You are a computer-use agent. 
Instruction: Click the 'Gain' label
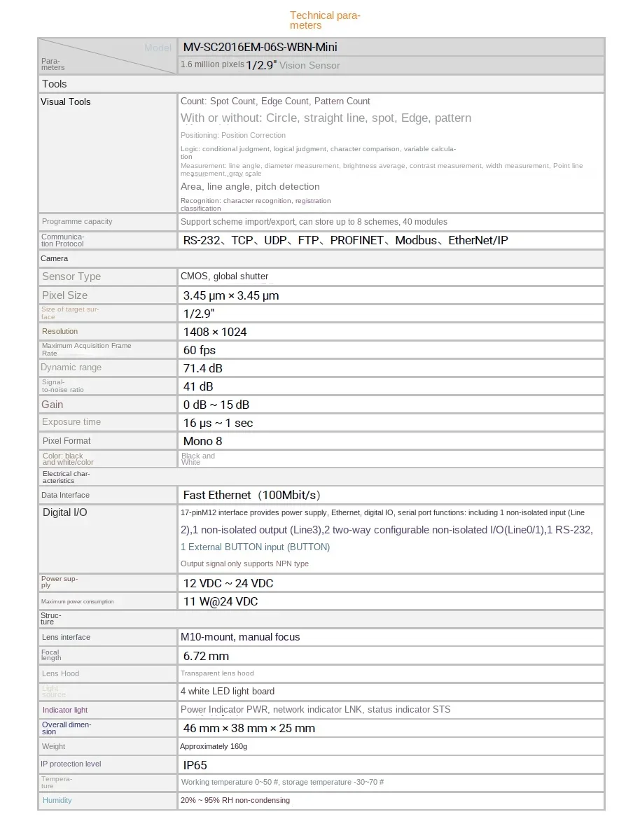[x=53, y=405]
